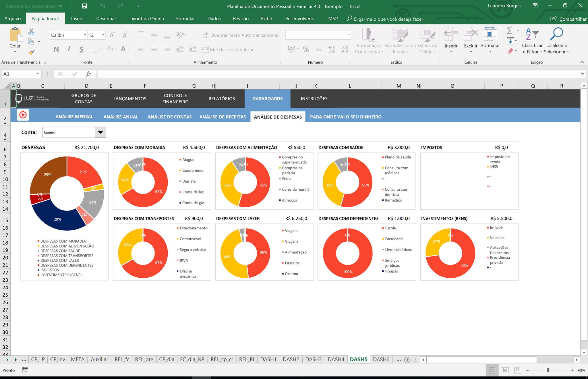Open the Conta Janeiro dropdown
Viewport: 588px width, 379px height.
pyautogui.click(x=100, y=132)
